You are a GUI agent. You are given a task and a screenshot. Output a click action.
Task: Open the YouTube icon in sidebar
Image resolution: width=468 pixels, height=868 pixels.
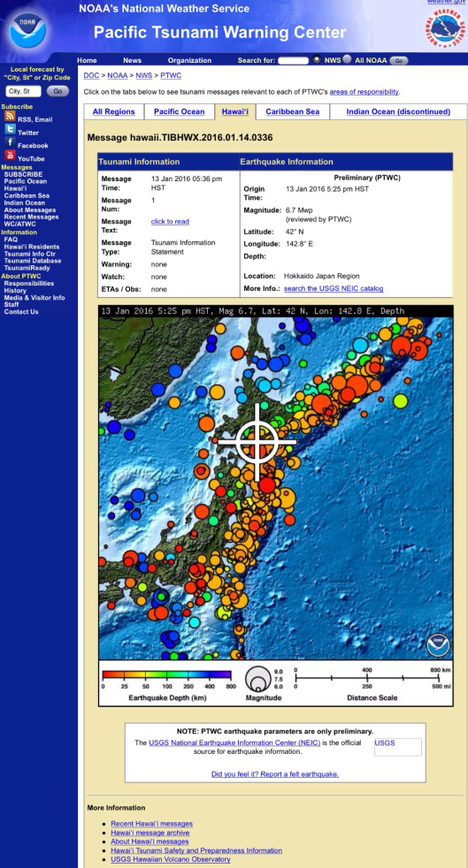(10, 156)
